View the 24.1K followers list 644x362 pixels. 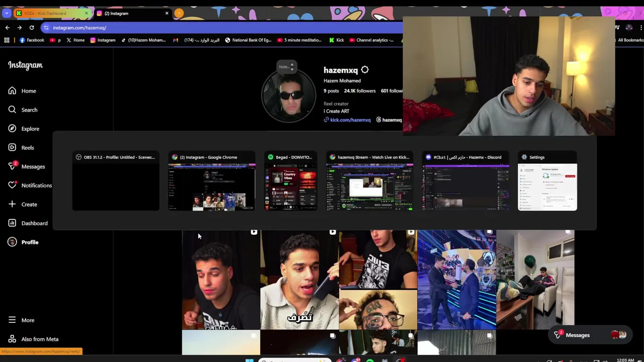tap(360, 91)
